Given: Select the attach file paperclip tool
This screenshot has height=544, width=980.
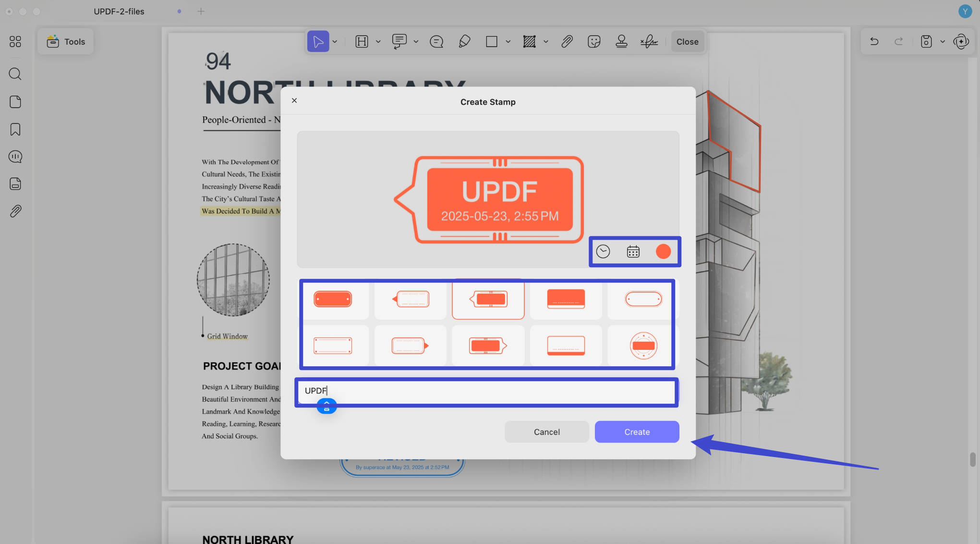Looking at the screenshot, I should point(567,42).
